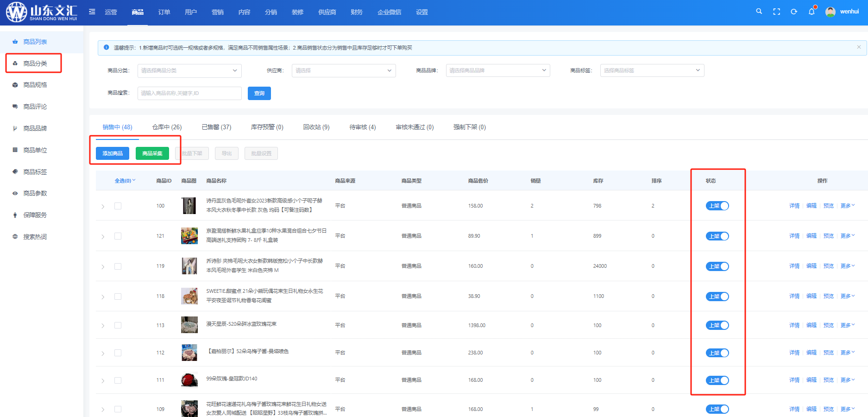This screenshot has width=868, height=417.
Task: Open the 订单 top menu
Action: click(164, 12)
